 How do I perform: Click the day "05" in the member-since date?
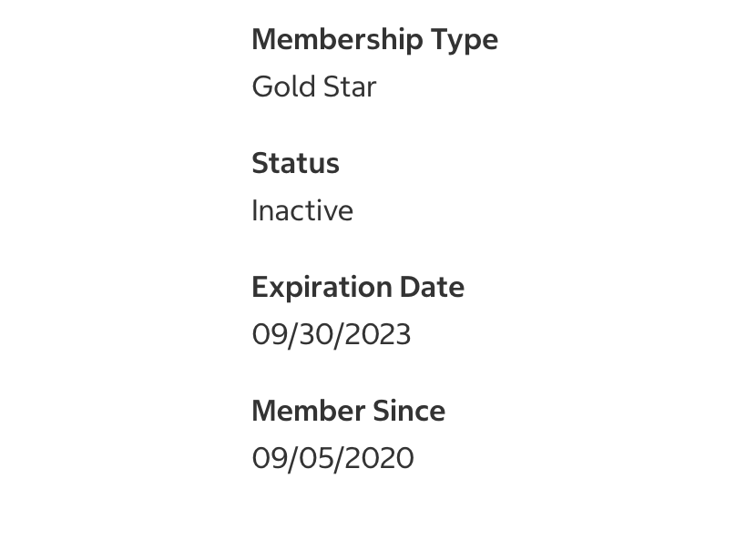pyautogui.click(x=315, y=458)
